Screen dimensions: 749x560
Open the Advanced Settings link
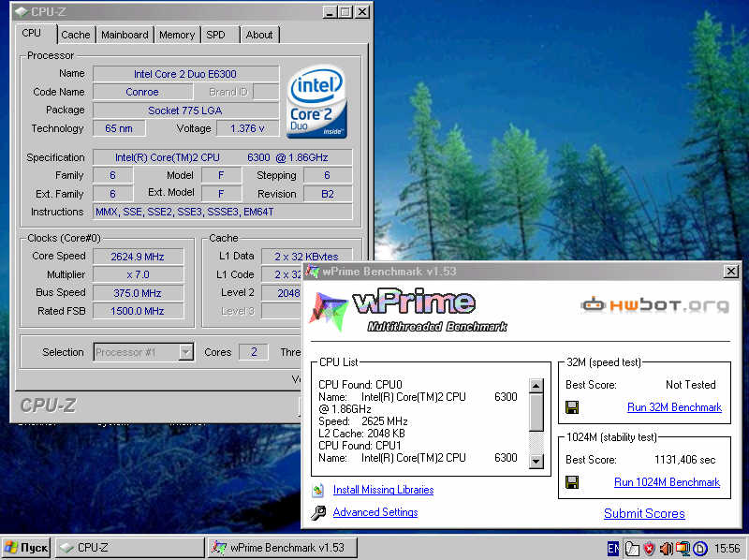(x=375, y=512)
